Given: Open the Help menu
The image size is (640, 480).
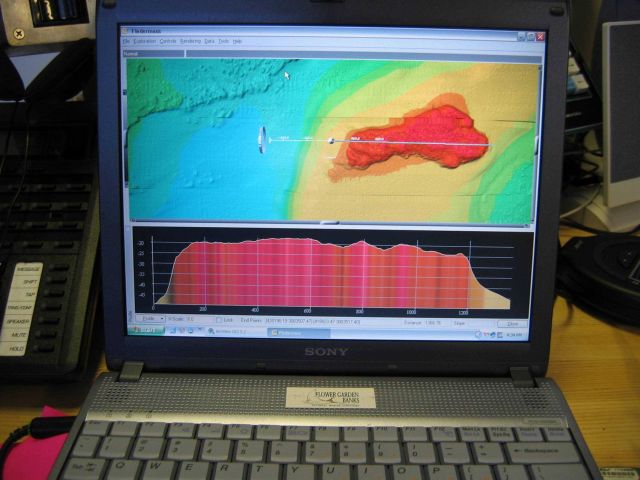Looking at the screenshot, I should (237, 42).
